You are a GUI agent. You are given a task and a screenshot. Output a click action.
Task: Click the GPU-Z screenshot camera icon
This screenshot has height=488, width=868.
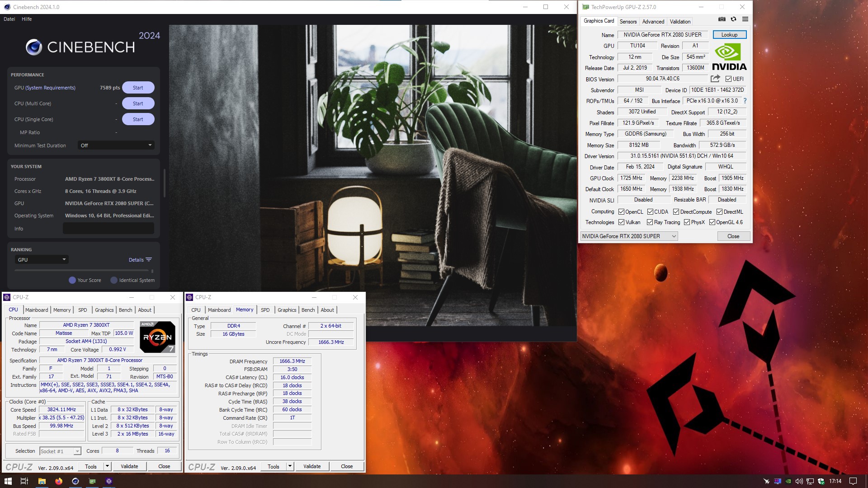click(x=722, y=19)
